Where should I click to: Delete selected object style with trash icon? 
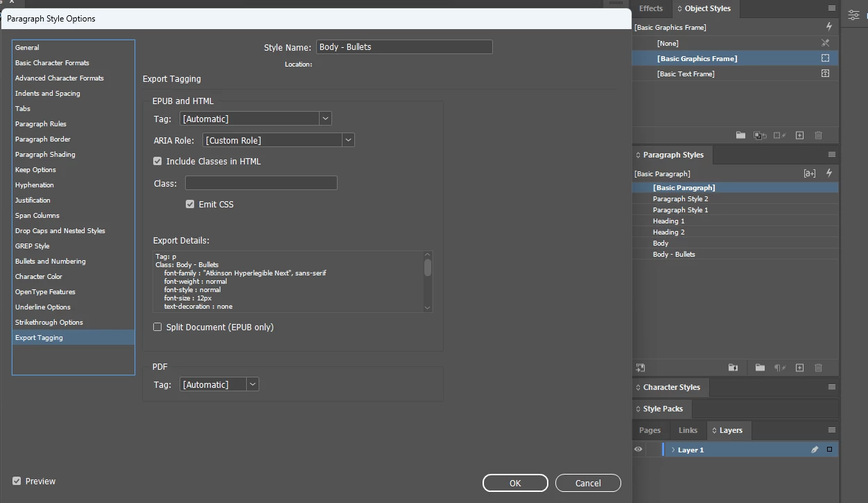coord(818,135)
